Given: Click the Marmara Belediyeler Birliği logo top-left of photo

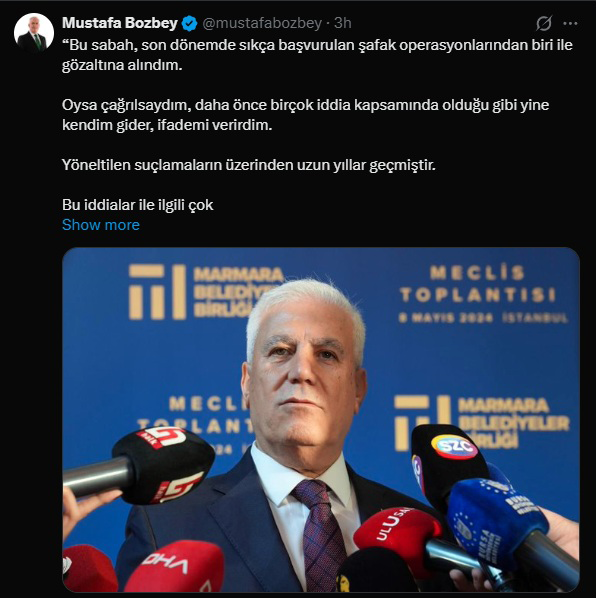Looking at the screenshot, I should tap(206, 291).
